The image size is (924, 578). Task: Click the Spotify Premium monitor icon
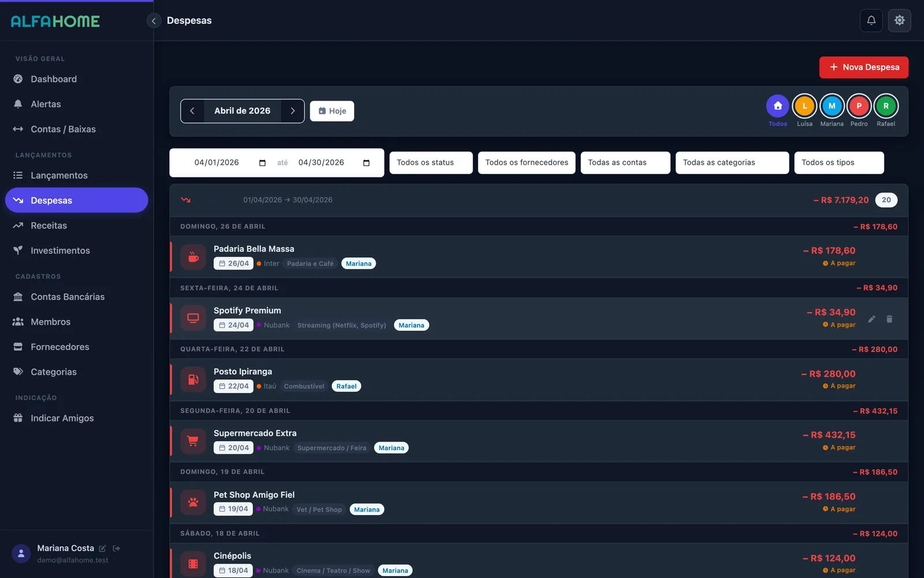193,318
